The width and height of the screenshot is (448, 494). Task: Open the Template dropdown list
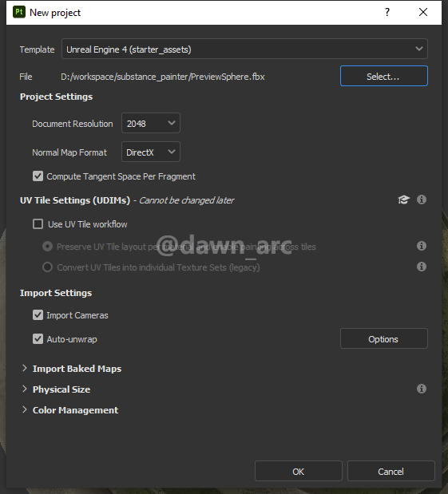click(244, 49)
